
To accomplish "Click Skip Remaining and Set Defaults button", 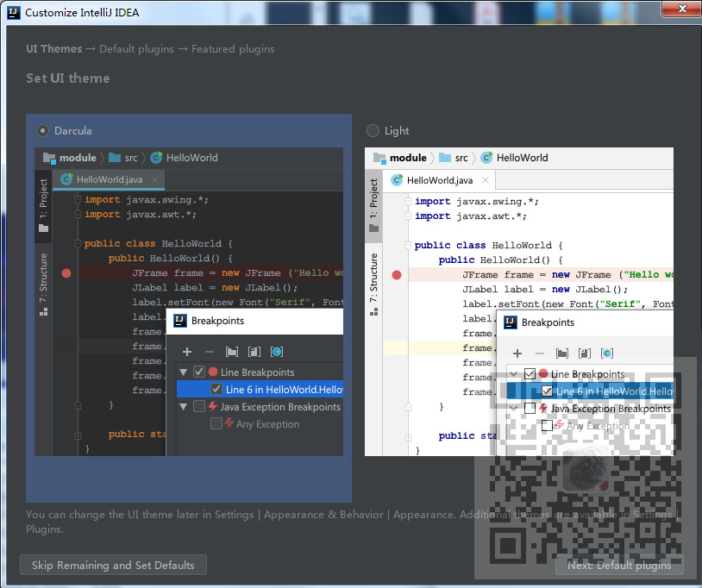I will (x=113, y=566).
